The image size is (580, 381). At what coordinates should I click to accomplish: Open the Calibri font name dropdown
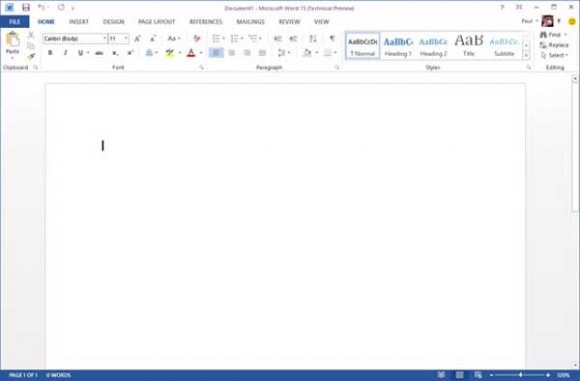[x=75, y=38]
